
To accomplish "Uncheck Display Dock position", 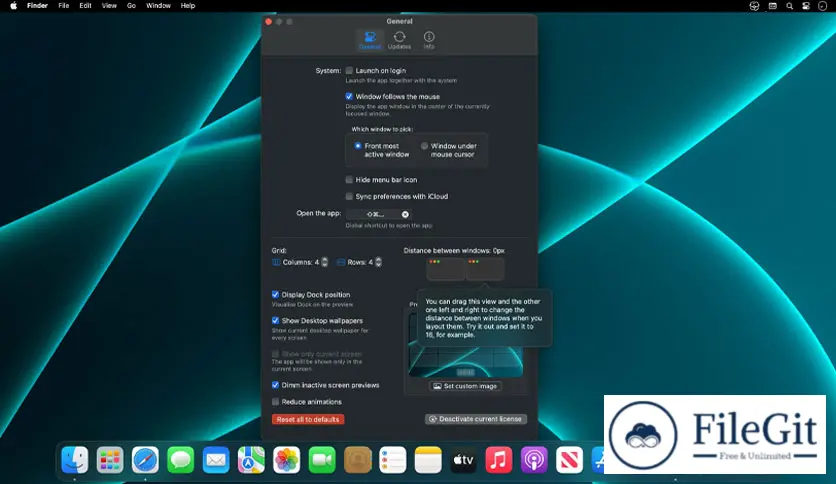I will point(276,294).
